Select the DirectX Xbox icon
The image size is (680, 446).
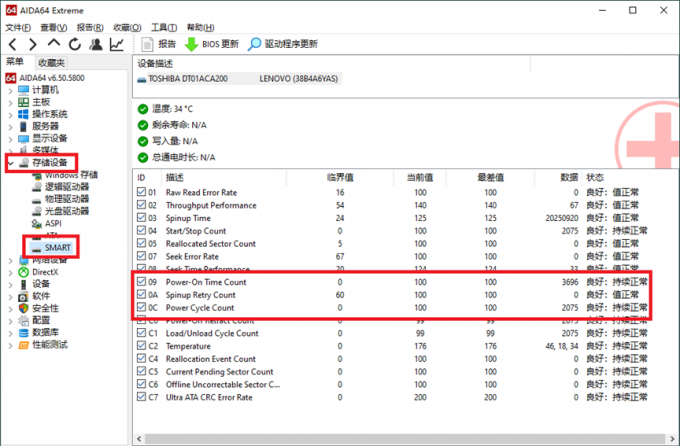[23, 272]
